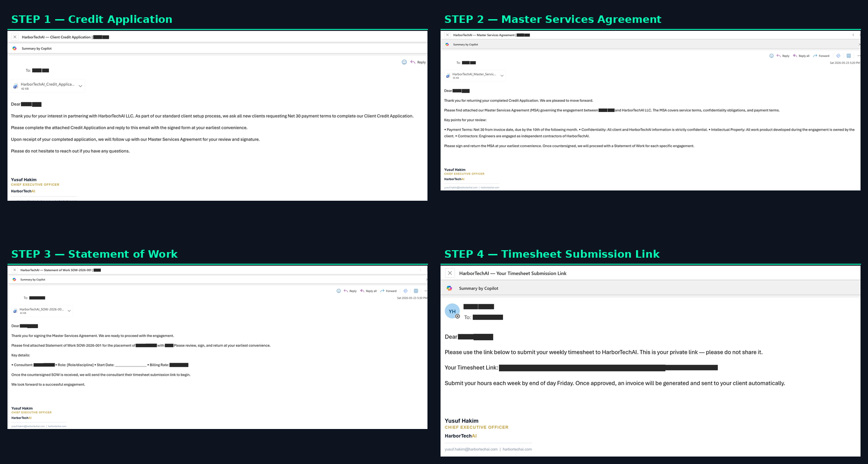Click grid apps icon in Statement of Work email

click(416, 291)
